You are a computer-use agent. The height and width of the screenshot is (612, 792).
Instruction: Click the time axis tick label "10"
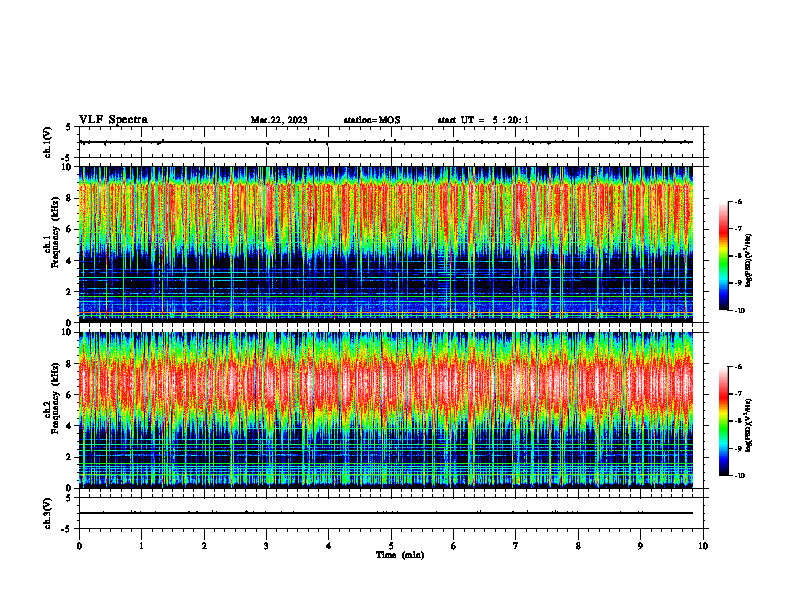[x=703, y=546]
